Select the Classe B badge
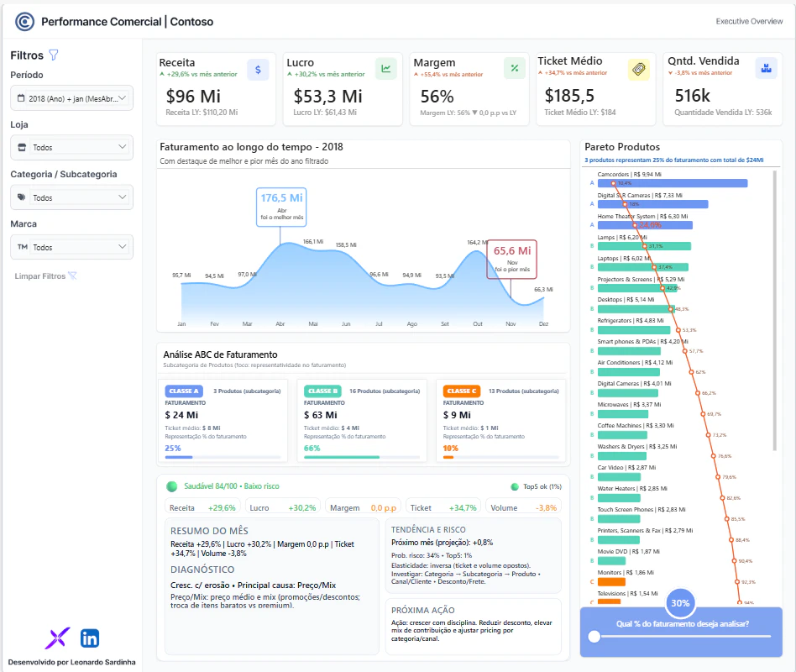 click(x=323, y=391)
